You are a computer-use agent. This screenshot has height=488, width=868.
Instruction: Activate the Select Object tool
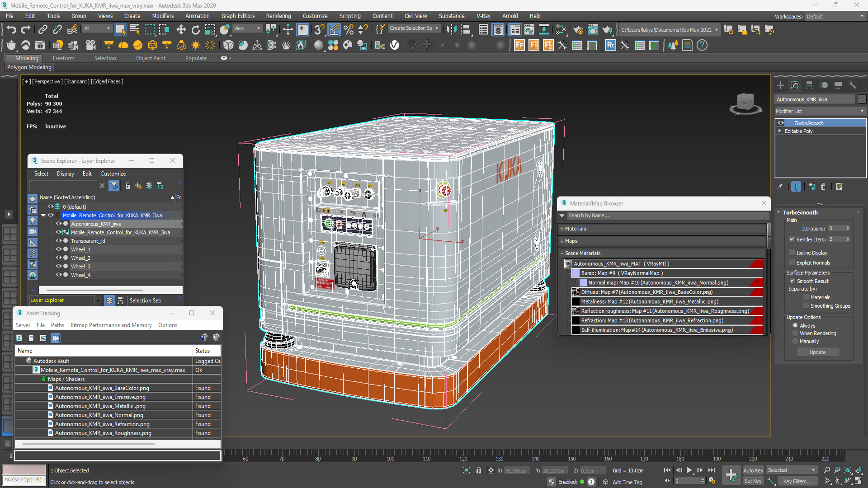[120, 30]
